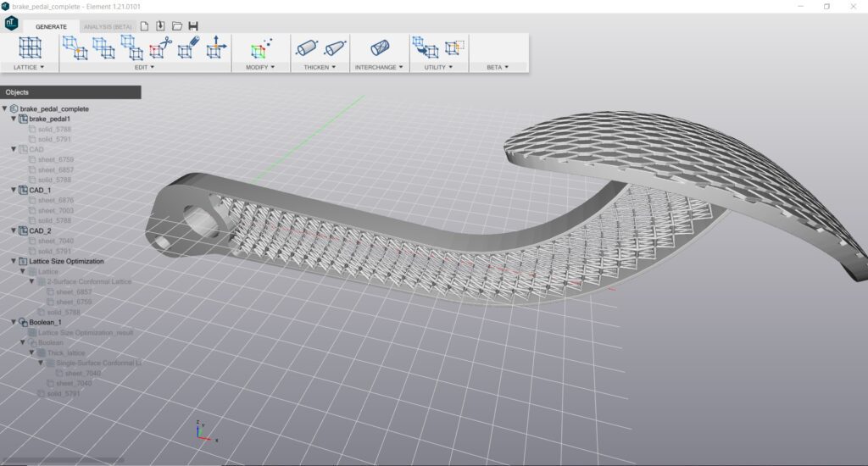Click the import icon with down arrow
The image size is (868, 466).
pos(160,26)
